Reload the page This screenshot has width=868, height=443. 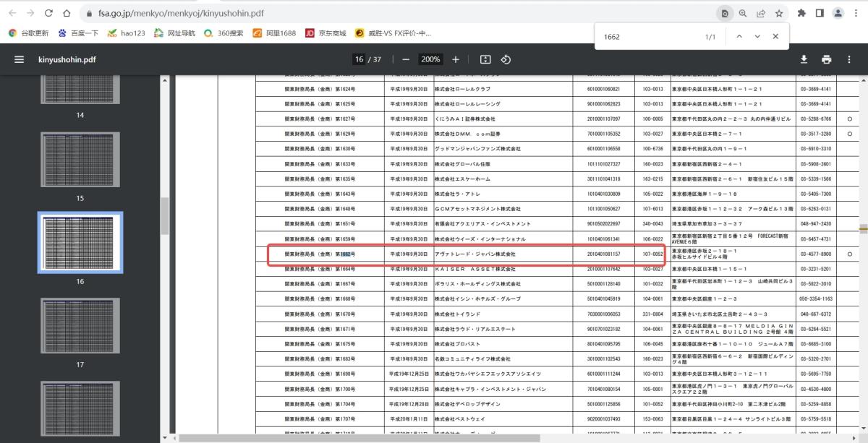(48, 13)
